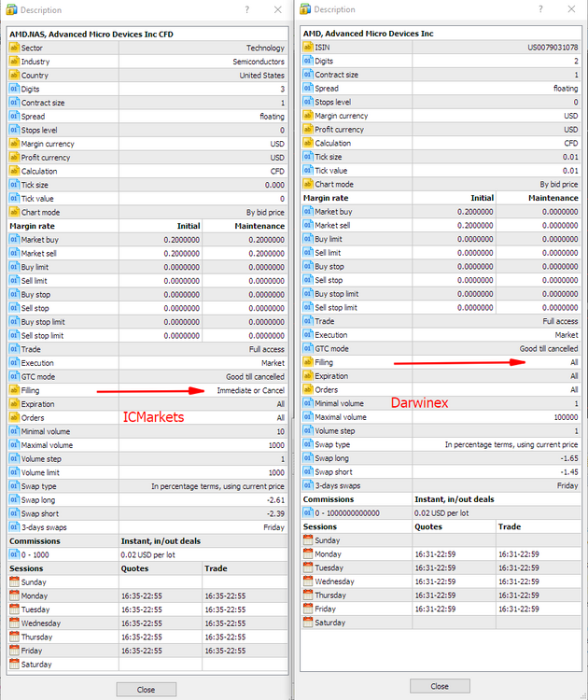Click 'AMD, Advanced Micro Devices Inc' header
This screenshot has width=588, height=700.
(369, 34)
